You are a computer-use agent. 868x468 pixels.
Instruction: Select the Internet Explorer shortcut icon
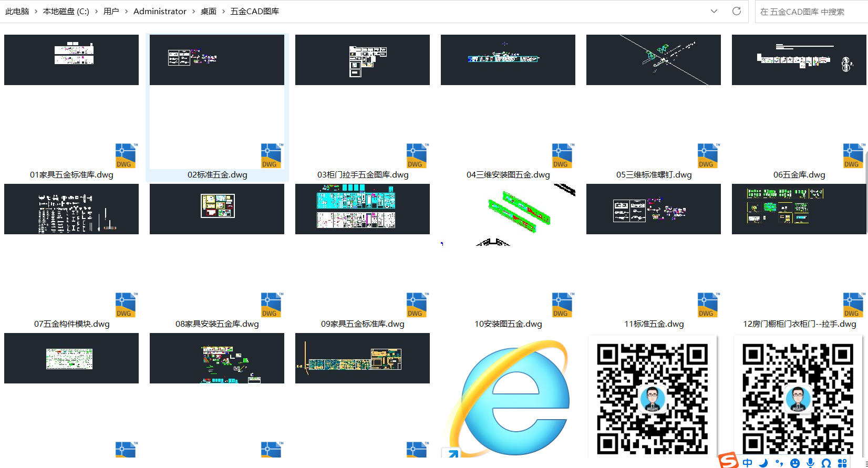pos(509,398)
